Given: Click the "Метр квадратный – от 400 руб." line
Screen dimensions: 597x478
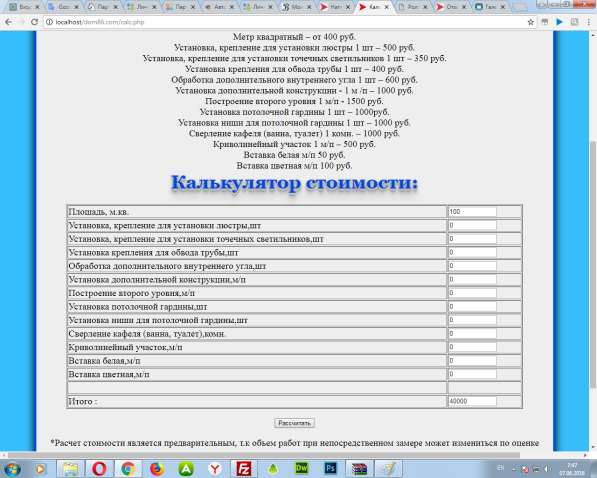Looking at the screenshot, I should point(294,37).
